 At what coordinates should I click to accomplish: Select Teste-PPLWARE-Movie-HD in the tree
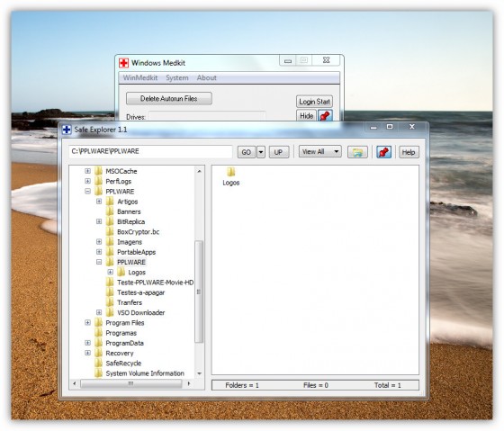coord(155,283)
